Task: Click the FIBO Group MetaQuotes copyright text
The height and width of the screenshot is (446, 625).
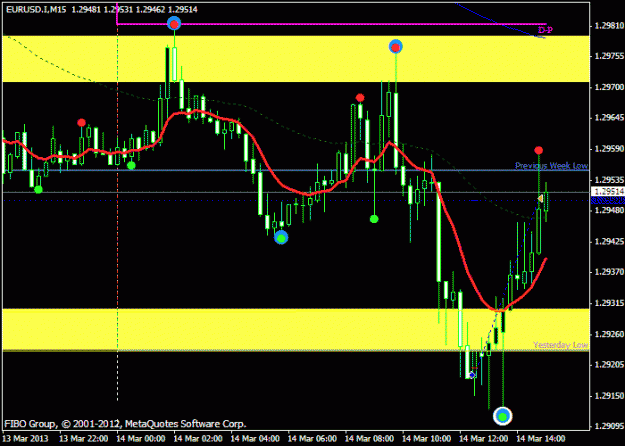Action: pyautogui.click(x=125, y=424)
